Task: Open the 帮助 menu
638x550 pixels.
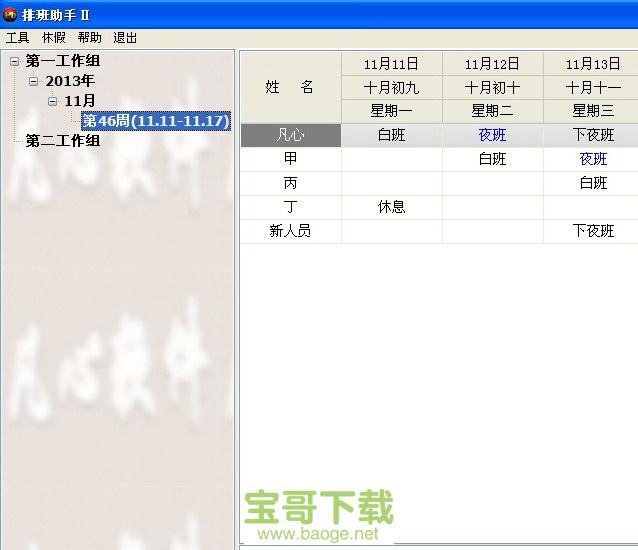Action: (x=90, y=38)
